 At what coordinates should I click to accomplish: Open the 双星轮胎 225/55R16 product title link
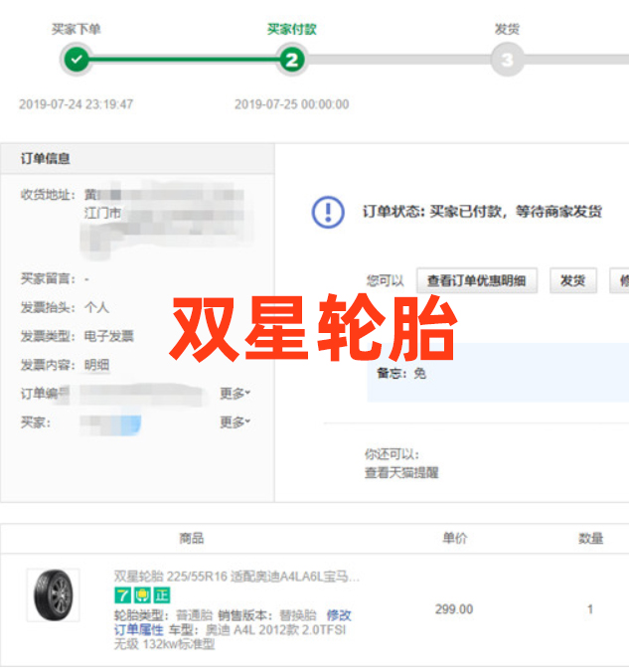pos(236,577)
